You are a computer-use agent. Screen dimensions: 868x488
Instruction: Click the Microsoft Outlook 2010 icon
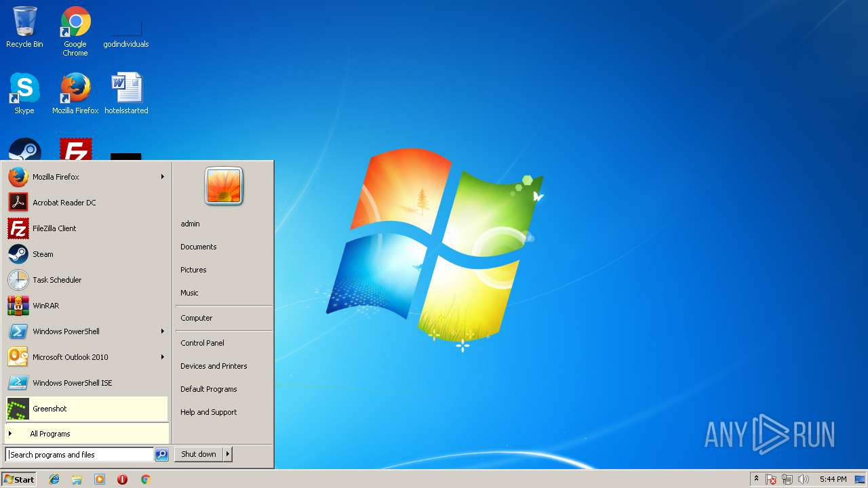[18, 357]
